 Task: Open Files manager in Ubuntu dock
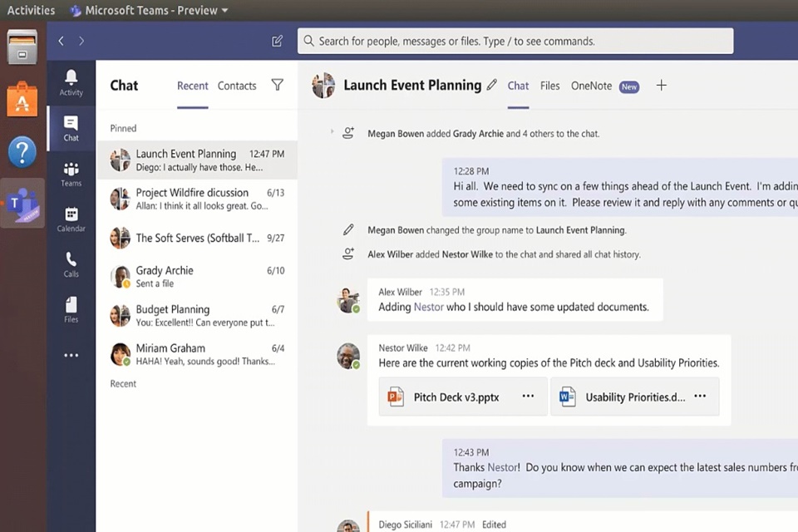[22, 47]
